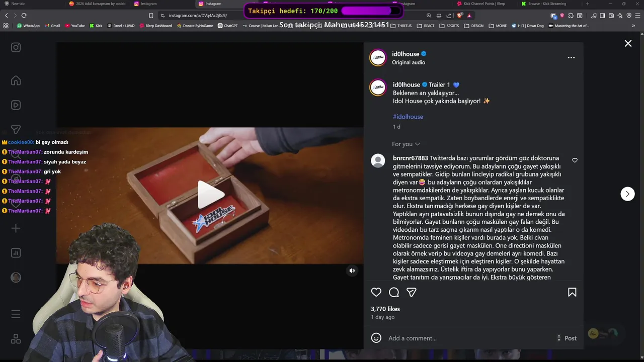644x362 pixels.
Task: Switch to the Browse - Kick Streaming tab
Action: tap(547, 4)
